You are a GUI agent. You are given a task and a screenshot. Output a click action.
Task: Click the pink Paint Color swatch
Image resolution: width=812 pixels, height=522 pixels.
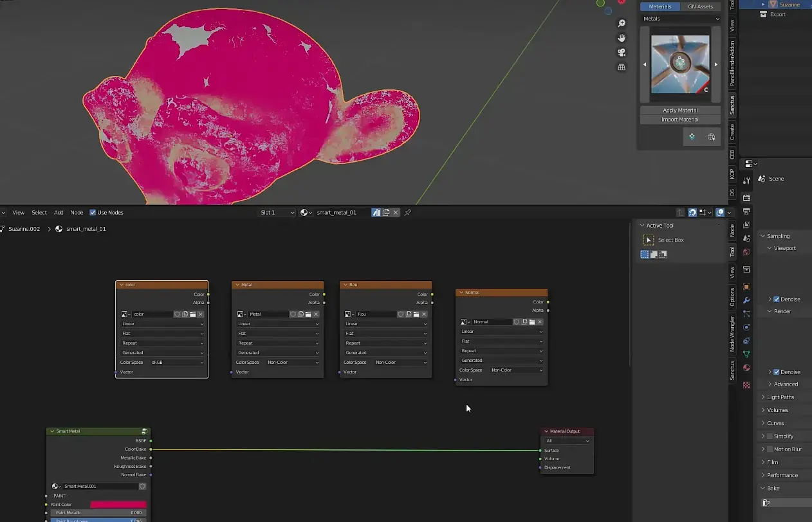pyautogui.click(x=118, y=505)
